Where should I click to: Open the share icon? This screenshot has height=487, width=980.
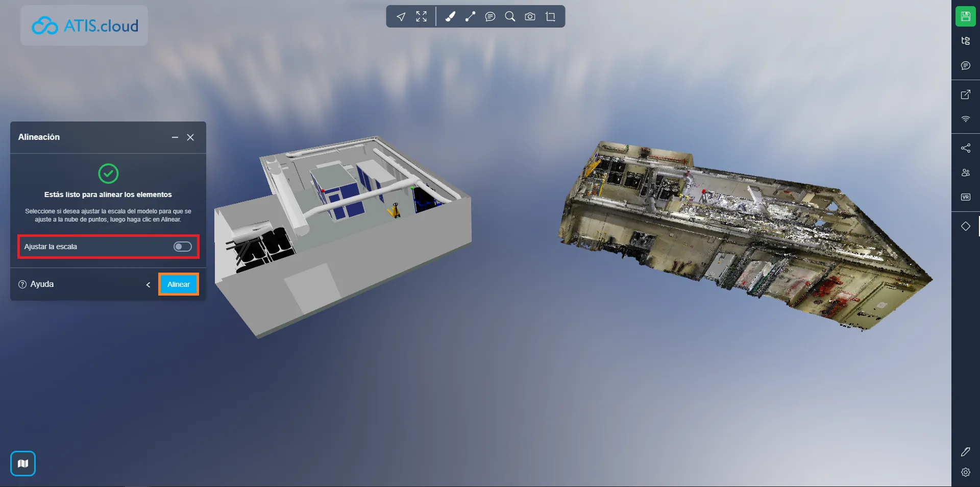966,148
